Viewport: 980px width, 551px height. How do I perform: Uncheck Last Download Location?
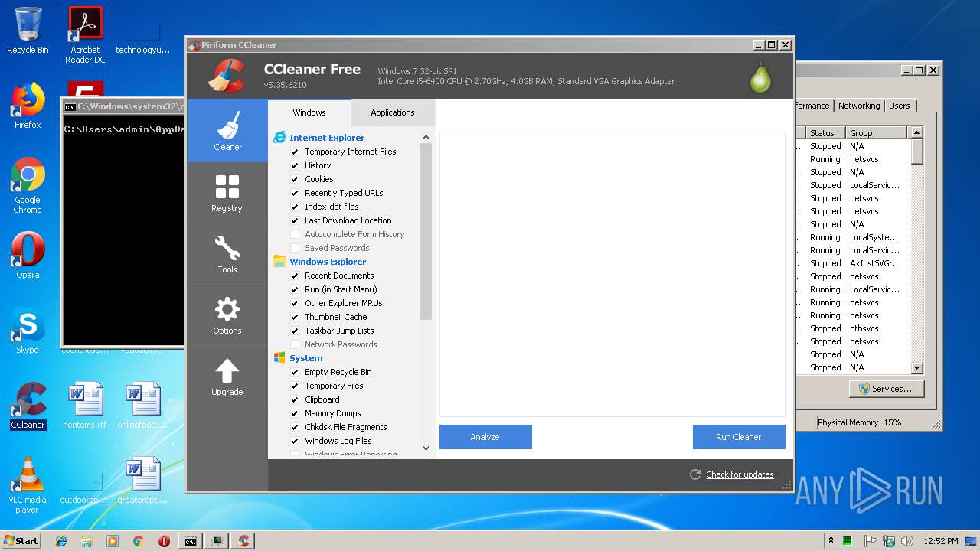[295, 220]
